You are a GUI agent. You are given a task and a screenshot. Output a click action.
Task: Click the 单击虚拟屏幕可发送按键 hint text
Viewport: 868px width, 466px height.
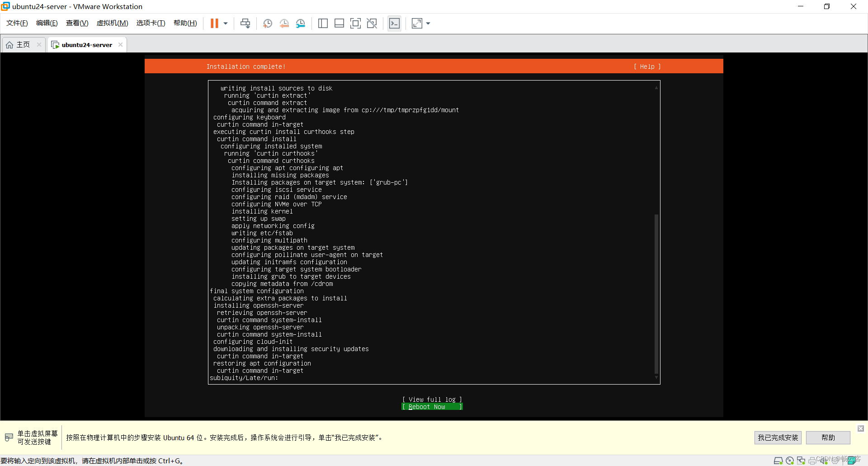click(38, 437)
